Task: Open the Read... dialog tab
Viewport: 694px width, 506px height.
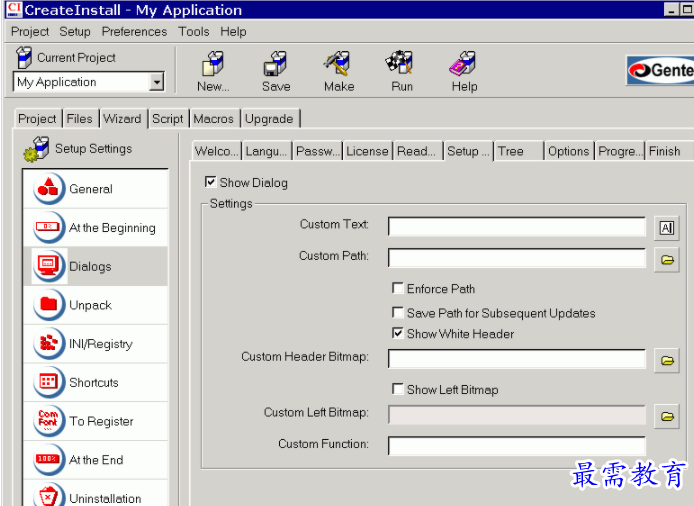Action: [417, 151]
